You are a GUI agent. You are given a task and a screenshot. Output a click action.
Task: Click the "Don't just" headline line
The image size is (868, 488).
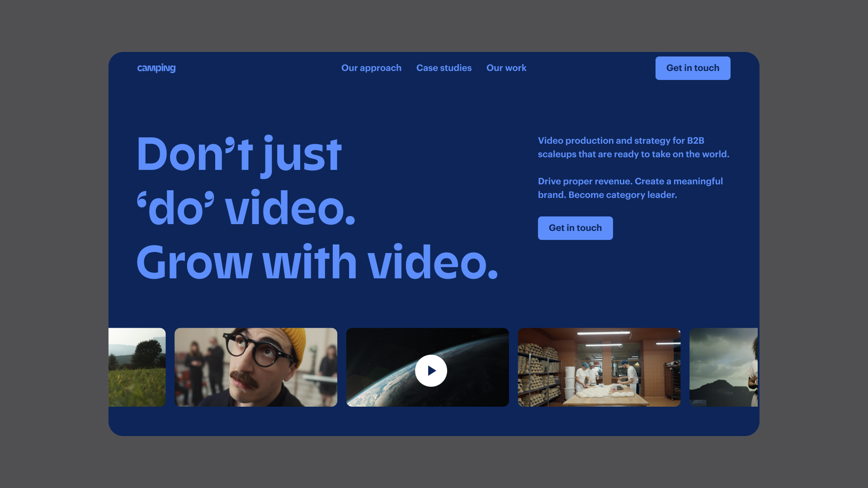pyautogui.click(x=239, y=155)
